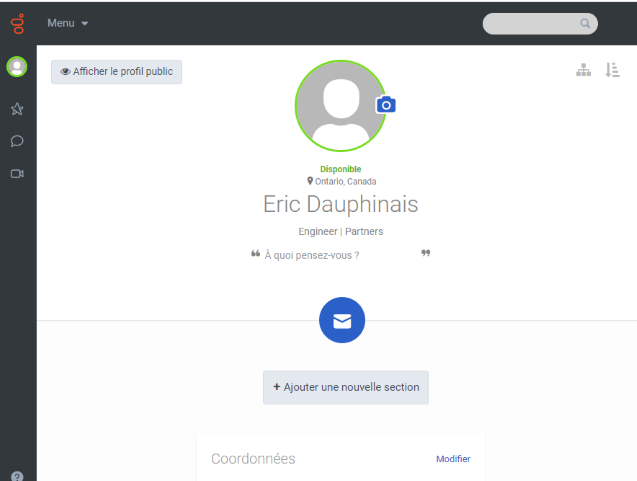Open the organization chart icon
The height and width of the screenshot is (481, 637).
point(584,70)
